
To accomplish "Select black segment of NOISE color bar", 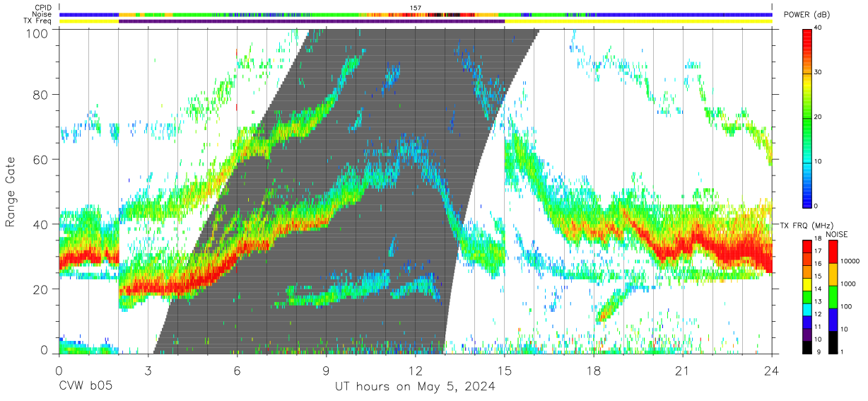I will point(832,342).
